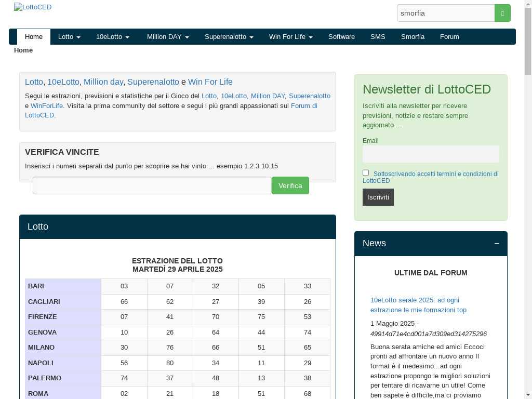Screen dimensions: 532x399
Task: Open the SMS menu item
Action: [378, 37]
